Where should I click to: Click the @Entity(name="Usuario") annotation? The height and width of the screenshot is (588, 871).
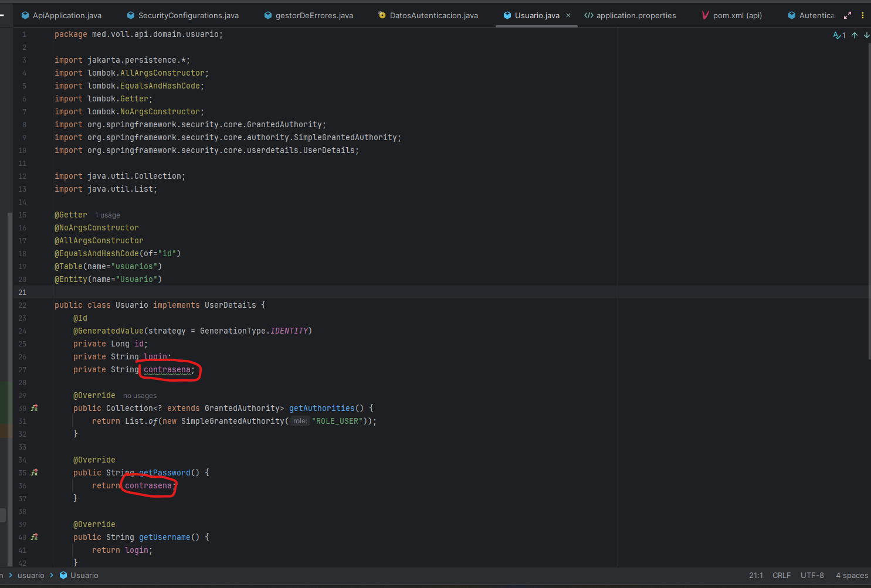(x=109, y=279)
